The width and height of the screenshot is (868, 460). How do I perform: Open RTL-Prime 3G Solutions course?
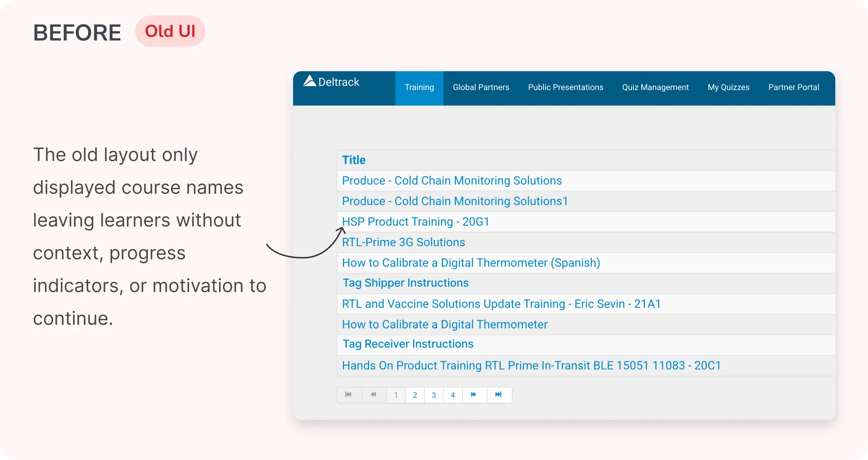pyautogui.click(x=403, y=242)
